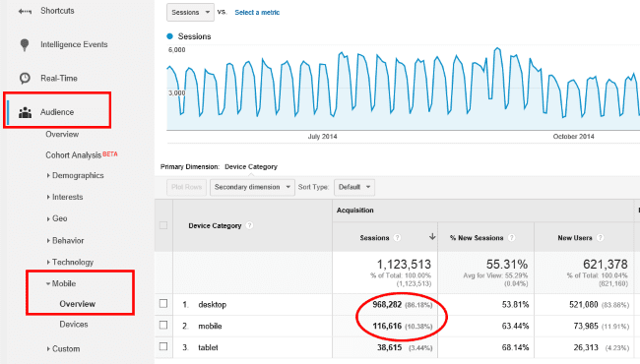Toggle the select-all rows checkbox
This screenshot has height=364, width=640.
click(163, 225)
